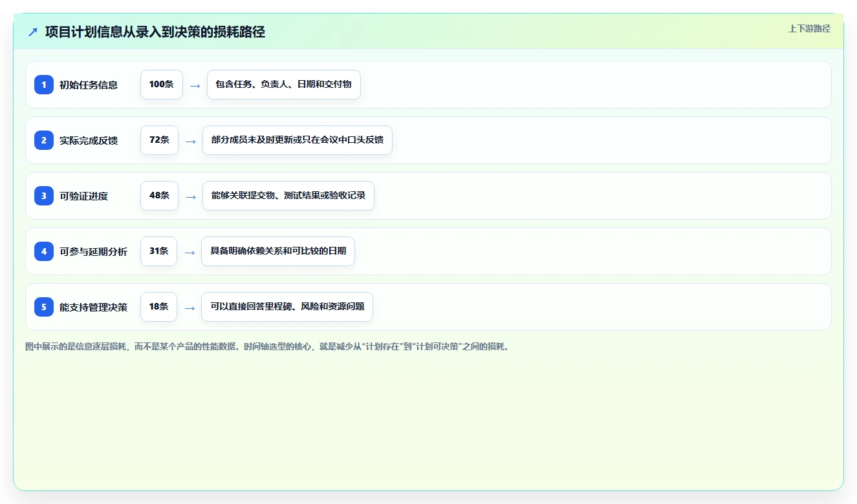Viewport: 857px width, 504px height.
Task: Click the 100条 count chip
Action: click(x=162, y=85)
